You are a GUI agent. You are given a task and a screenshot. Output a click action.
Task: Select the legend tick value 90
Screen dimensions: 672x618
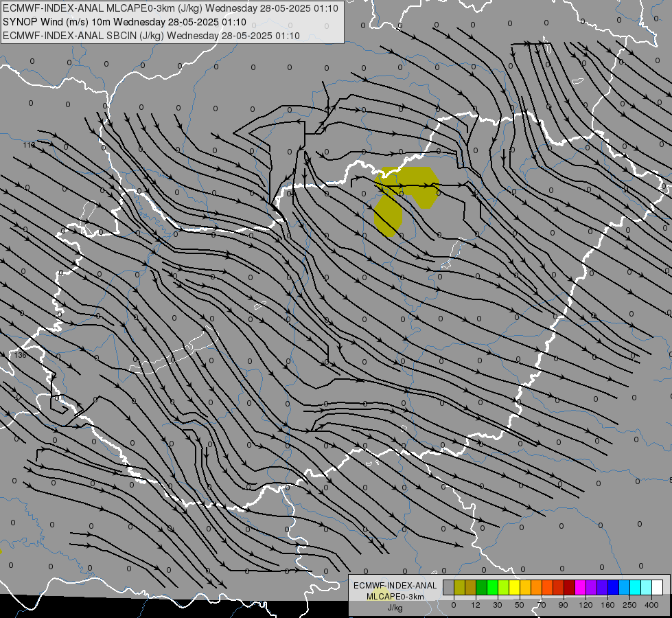coord(563,605)
